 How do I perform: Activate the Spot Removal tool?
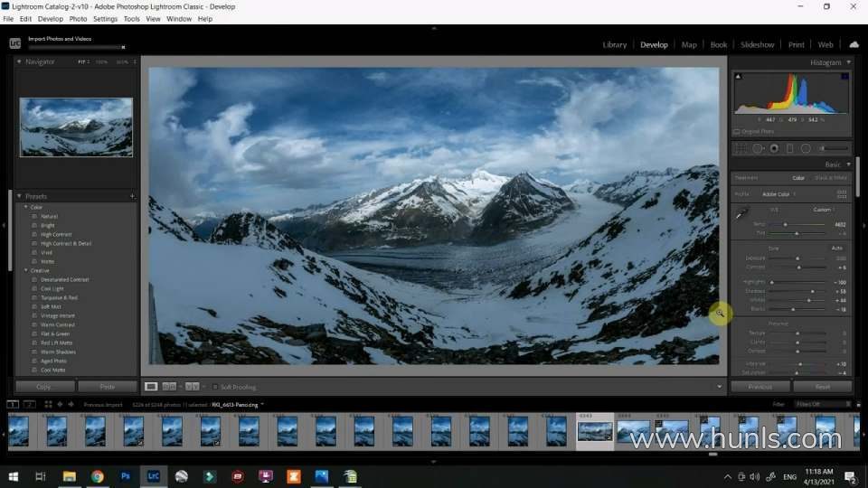[x=759, y=148]
